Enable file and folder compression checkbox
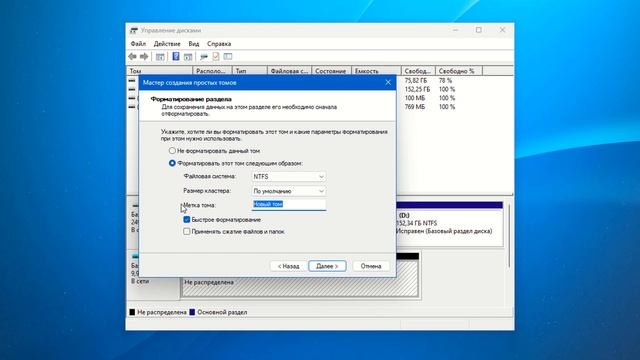 (187, 231)
